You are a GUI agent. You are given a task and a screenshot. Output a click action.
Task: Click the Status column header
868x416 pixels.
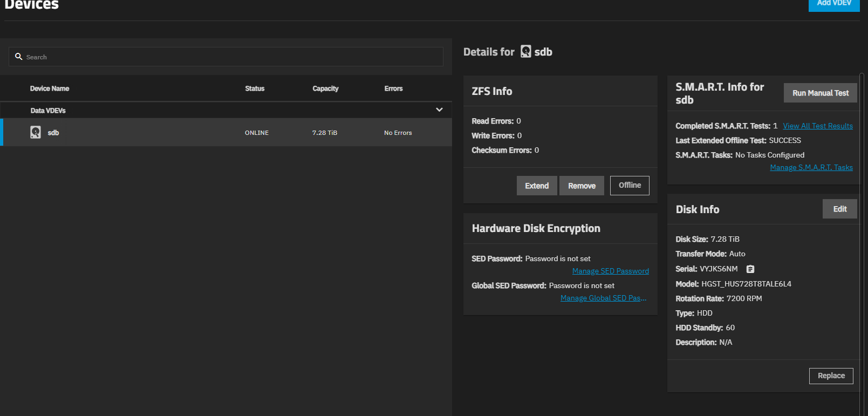(x=255, y=88)
